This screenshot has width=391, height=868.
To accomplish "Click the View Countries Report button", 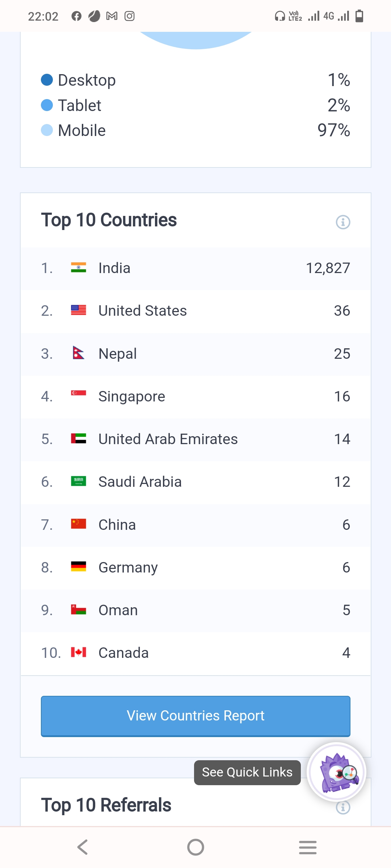I will pyautogui.click(x=195, y=716).
